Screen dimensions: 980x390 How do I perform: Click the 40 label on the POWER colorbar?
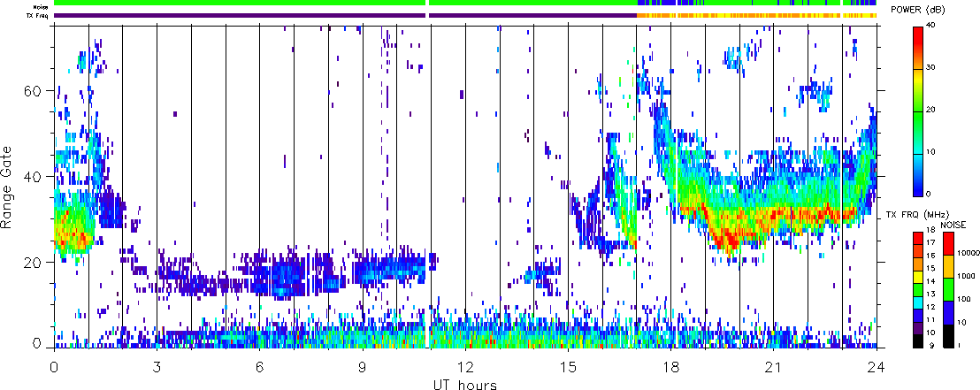coord(930,25)
